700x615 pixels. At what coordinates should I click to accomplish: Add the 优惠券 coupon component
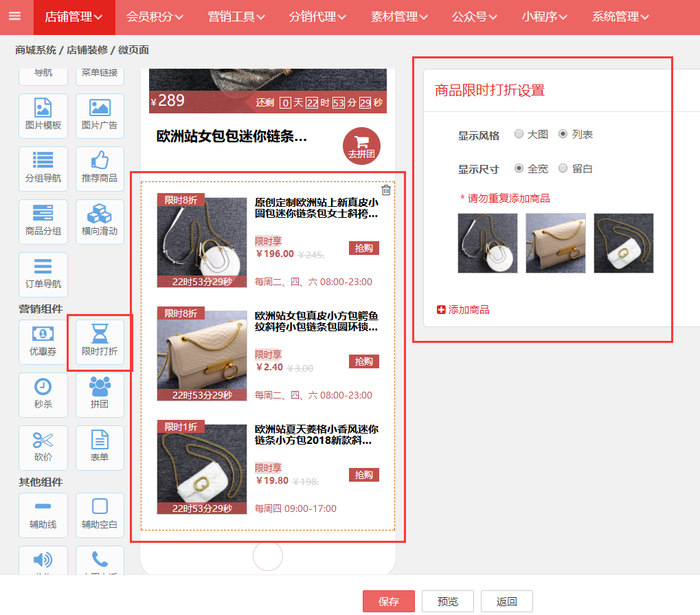tap(43, 342)
